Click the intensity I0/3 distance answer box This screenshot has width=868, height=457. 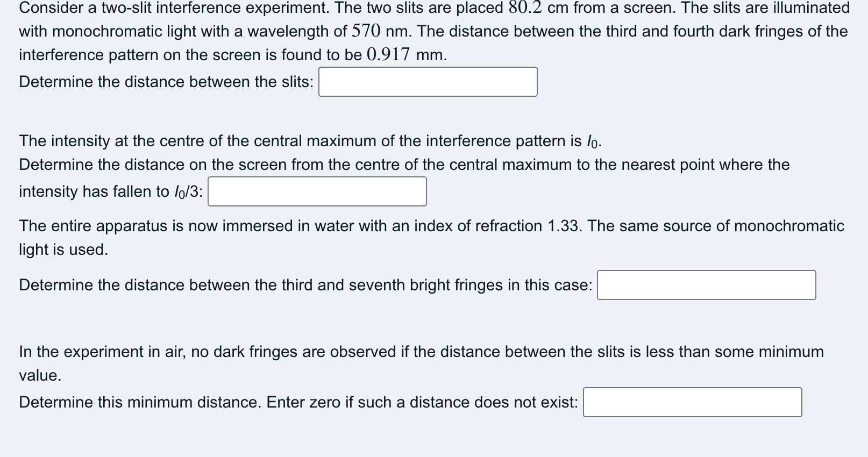[316, 191]
